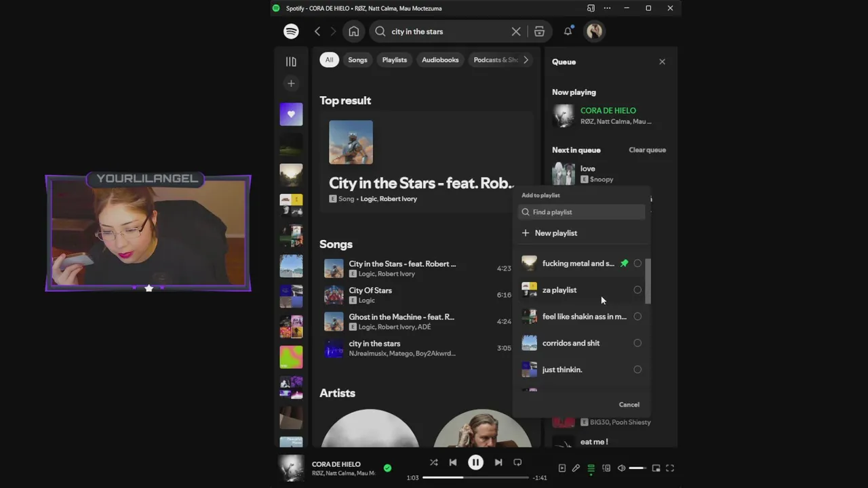Seek with the song progress bar
This screenshot has width=868, height=488.
(475, 478)
